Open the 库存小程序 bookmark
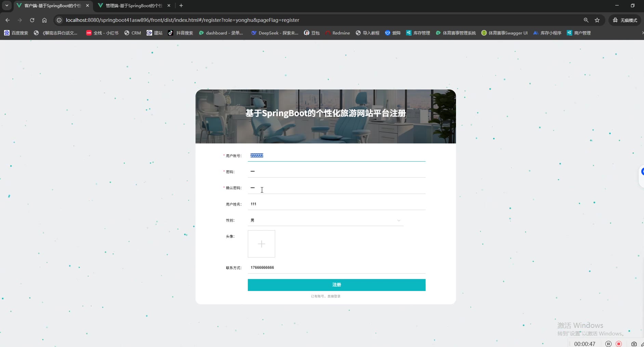The width and height of the screenshot is (644, 347). [547, 33]
